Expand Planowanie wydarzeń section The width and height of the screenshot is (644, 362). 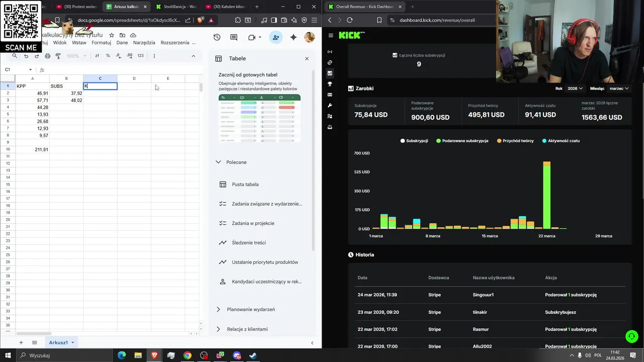coord(218,309)
